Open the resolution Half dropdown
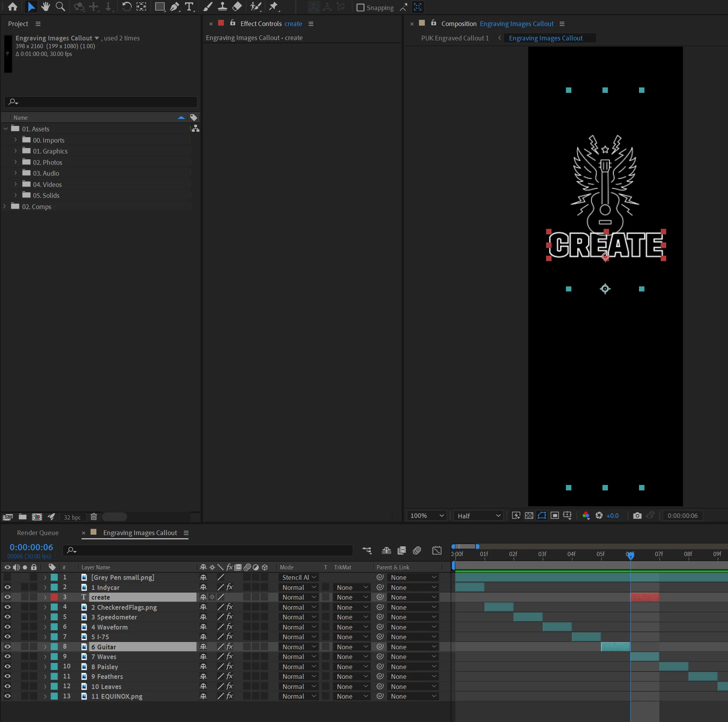 coord(478,516)
